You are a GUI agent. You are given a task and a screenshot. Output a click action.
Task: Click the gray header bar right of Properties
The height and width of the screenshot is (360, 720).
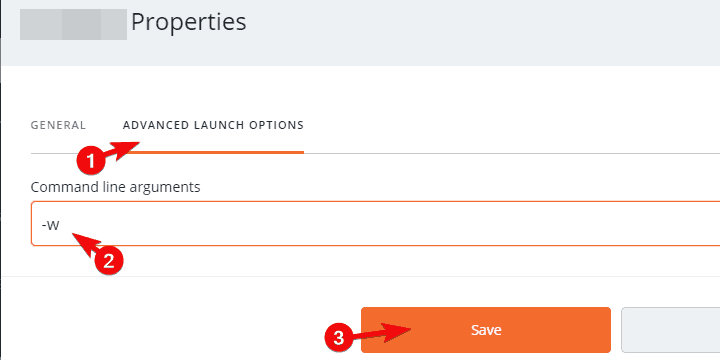pyautogui.click(x=482, y=32)
